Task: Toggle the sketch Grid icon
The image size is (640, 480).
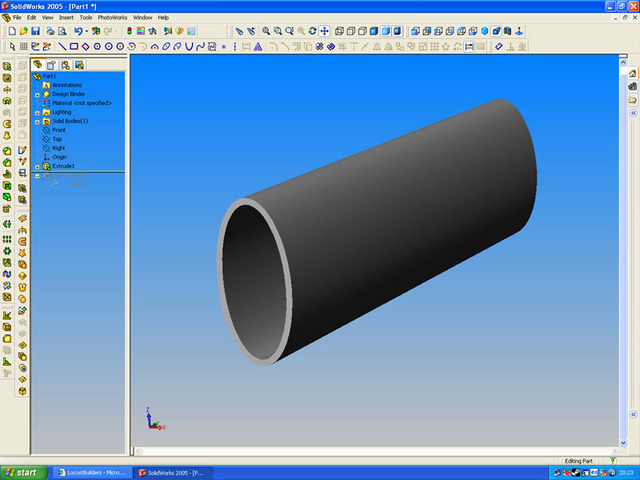Action: pos(24,47)
